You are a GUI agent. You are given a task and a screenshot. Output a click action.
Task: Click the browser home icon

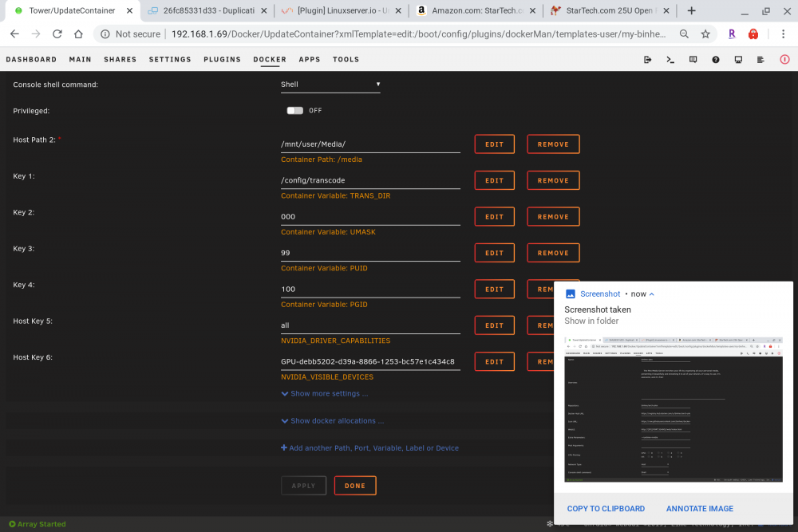[x=78, y=34]
